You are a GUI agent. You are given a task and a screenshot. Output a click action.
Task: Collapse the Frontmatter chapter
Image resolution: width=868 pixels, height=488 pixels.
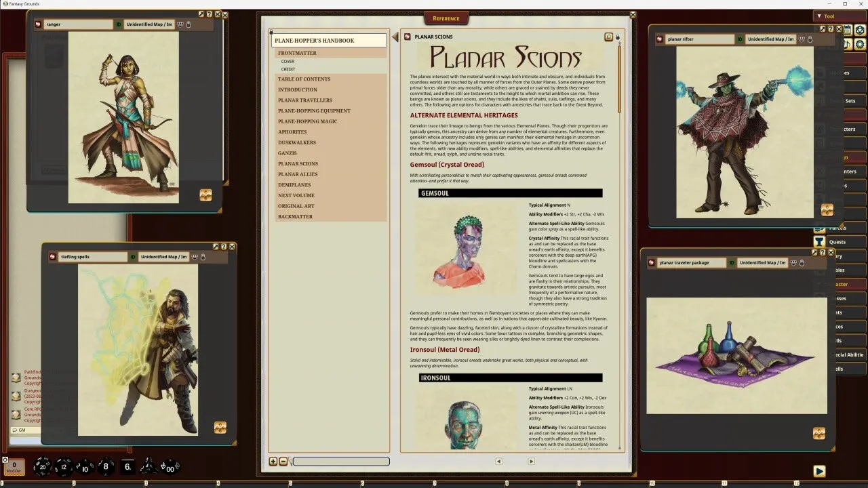(297, 53)
